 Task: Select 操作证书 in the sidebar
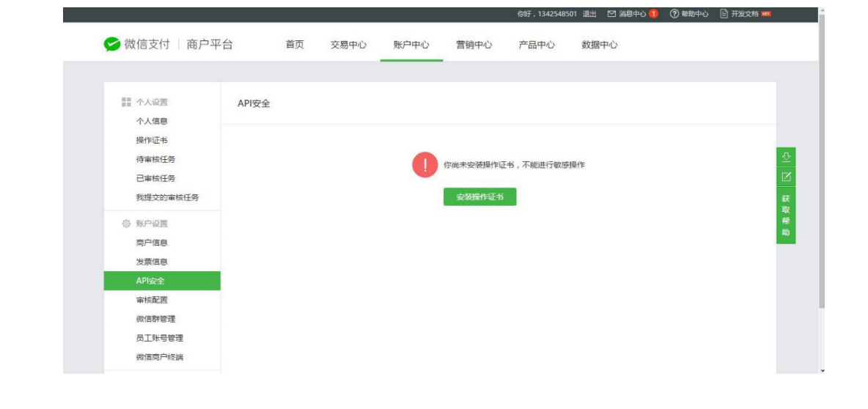[x=152, y=140]
